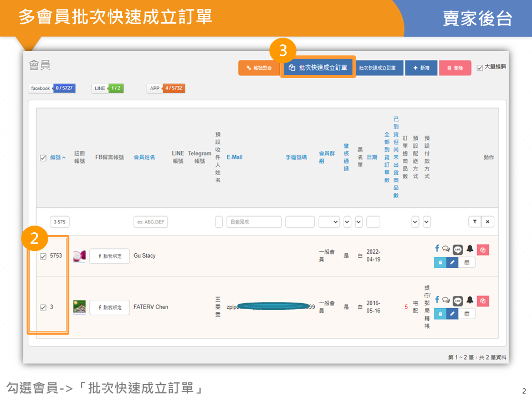Click the chat bubbles icon for FATERV Chen
The width and height of the screenshot is (532, 399).
446,300
